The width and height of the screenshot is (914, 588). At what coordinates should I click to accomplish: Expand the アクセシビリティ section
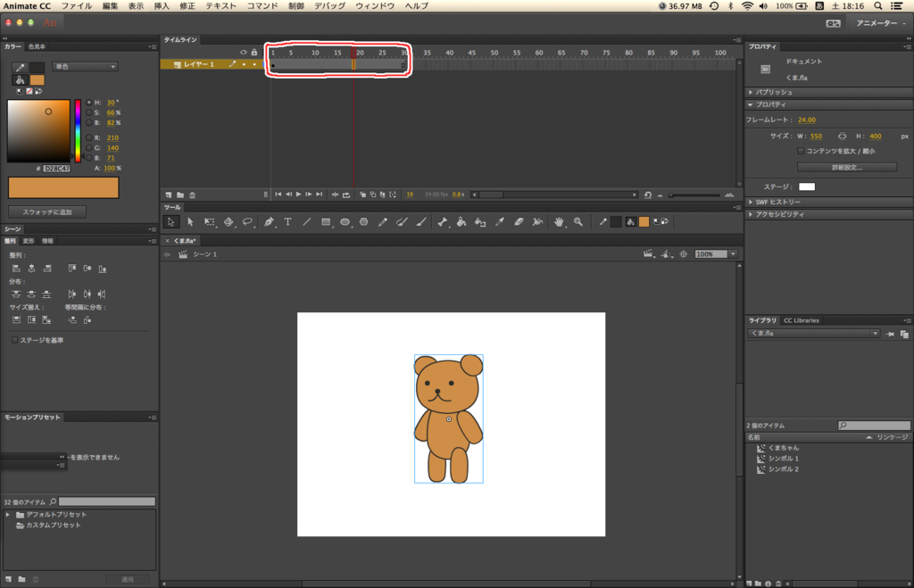pyautogui.click(x=751, y=214)
